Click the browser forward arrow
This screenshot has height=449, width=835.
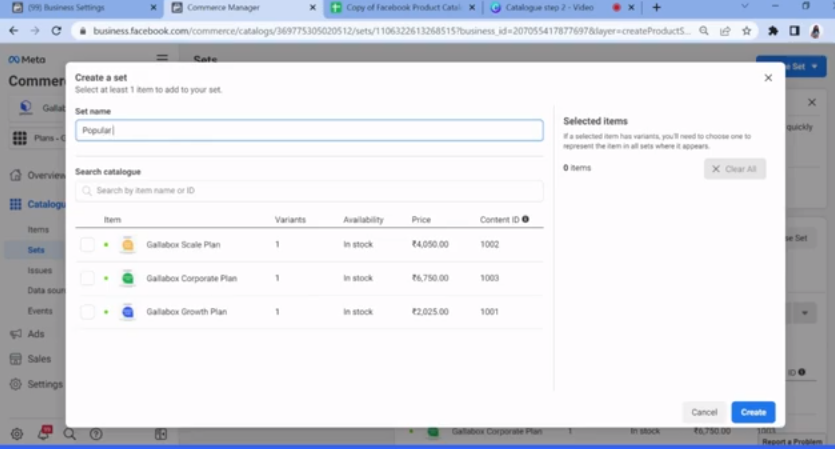click(35, 31)
